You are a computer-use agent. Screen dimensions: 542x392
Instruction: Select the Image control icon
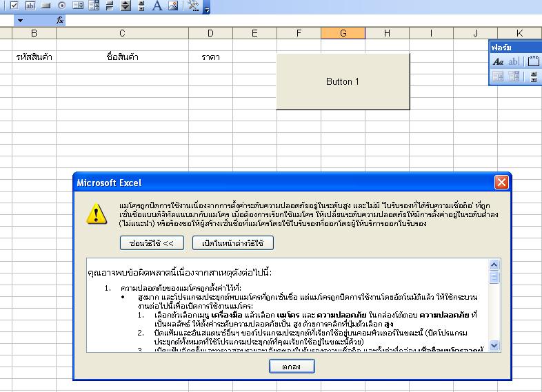[x=172, y=6]
